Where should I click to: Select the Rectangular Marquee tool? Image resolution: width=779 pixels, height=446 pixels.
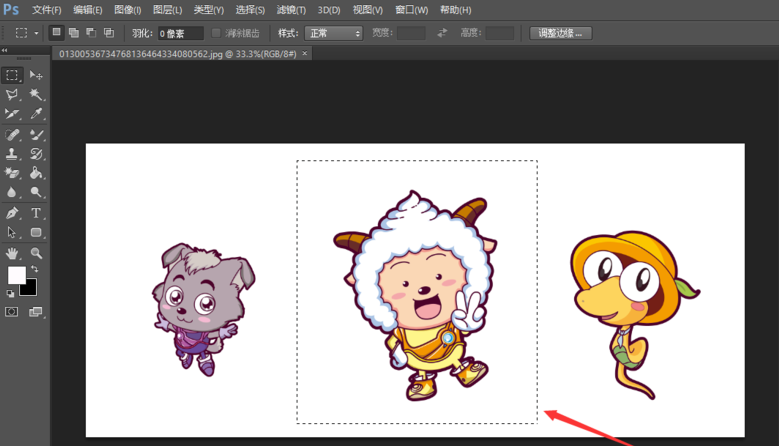click(12, 75)
